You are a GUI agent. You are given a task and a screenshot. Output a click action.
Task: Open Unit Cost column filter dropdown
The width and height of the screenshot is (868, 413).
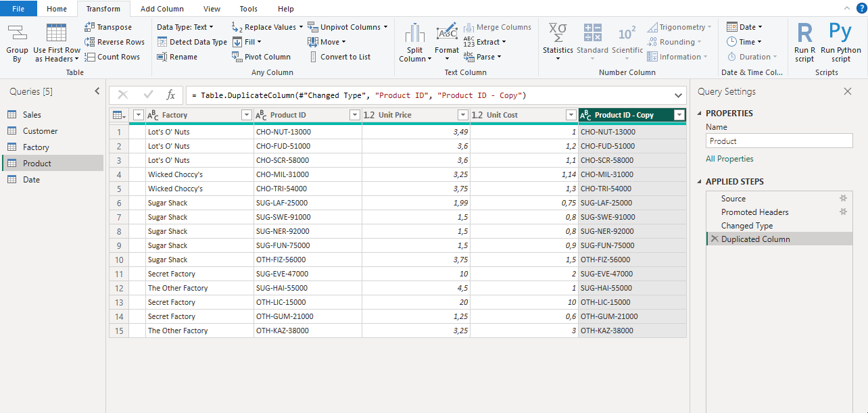click(x=571, y=115)
